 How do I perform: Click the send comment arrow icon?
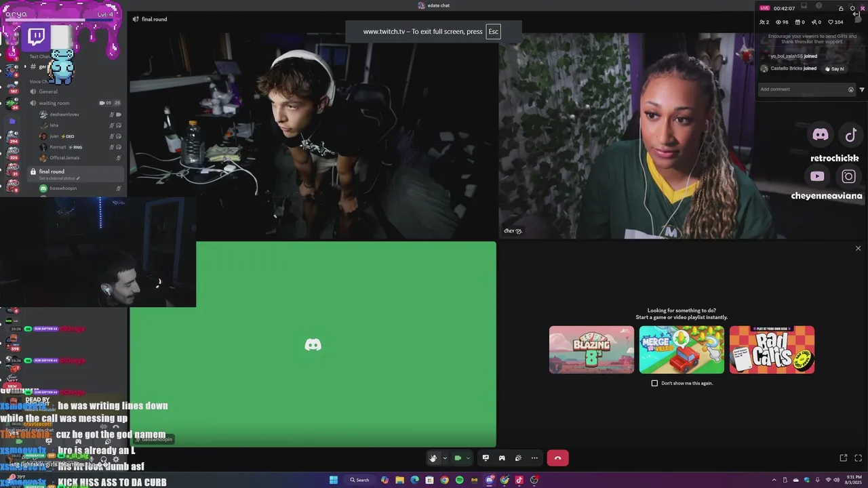(862, 89)
